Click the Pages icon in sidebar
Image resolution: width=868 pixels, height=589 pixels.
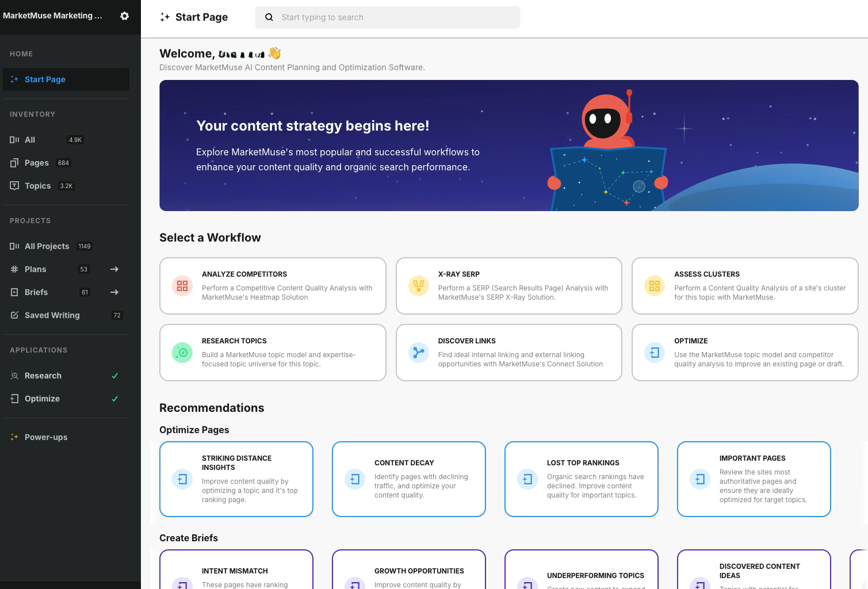coord(14,163)
